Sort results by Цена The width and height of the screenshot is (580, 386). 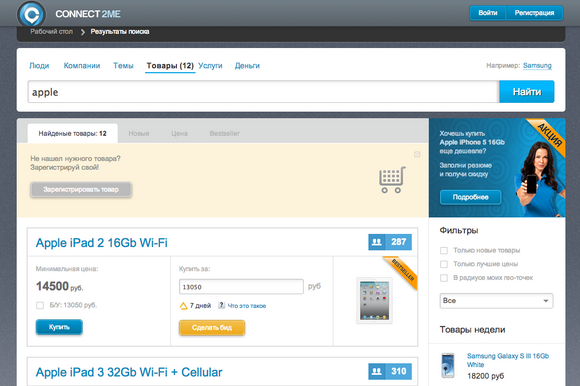(x=179, y=133)
